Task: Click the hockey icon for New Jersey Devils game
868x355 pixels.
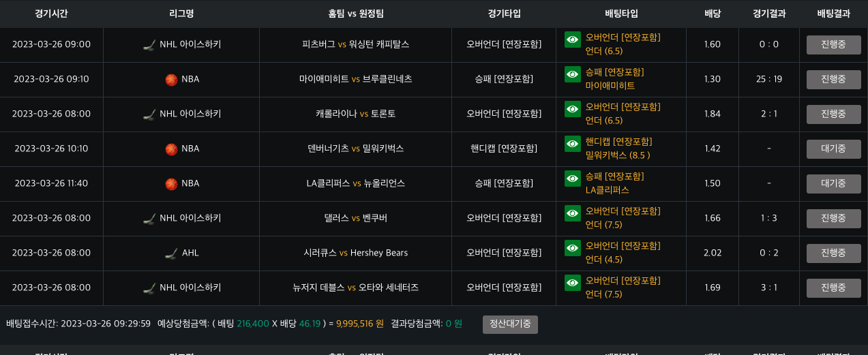Action: [149, 288]
